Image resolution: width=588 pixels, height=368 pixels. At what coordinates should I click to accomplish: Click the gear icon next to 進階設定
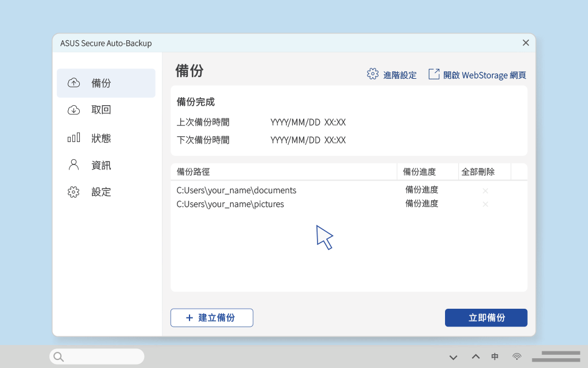point(373,74)
